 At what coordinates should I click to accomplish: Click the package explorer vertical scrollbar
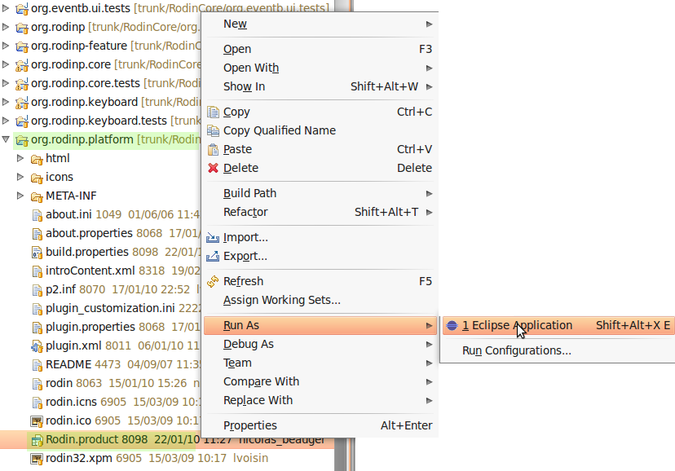point(341,454)
